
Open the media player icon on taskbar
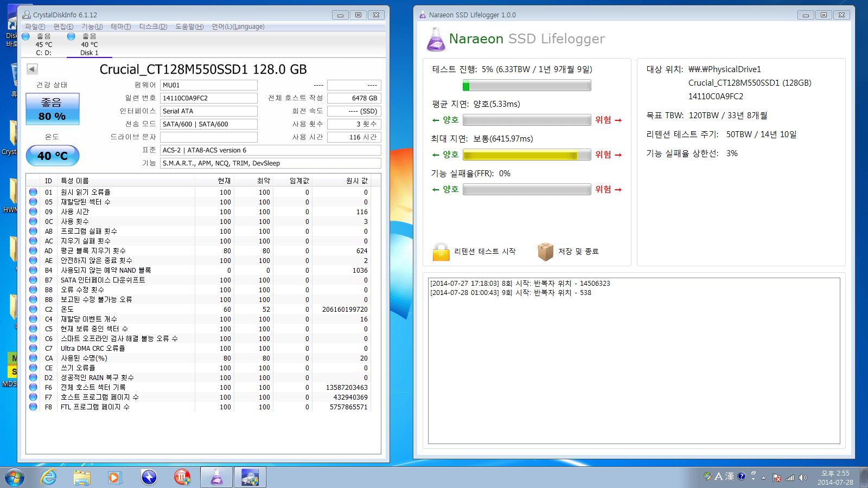click(114, 478)
